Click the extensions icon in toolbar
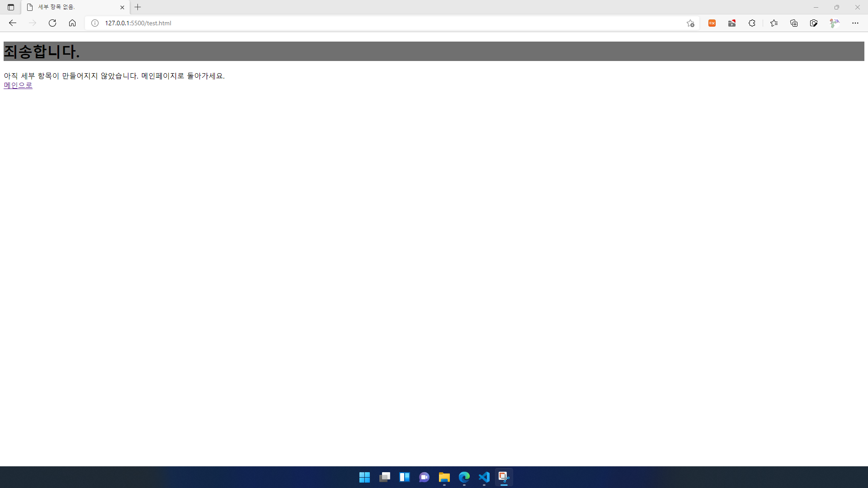 (752, 23)
